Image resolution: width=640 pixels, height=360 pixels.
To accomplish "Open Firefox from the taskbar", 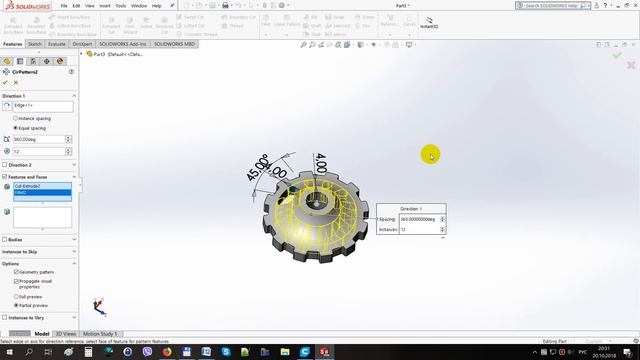I will pyautogui.click(x=167, y=352).
